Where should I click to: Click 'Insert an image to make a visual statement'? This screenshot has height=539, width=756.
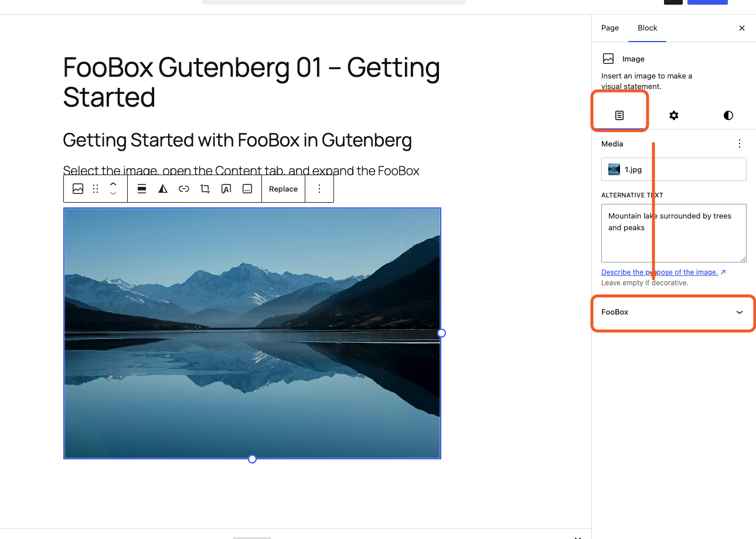click(x=647, y=81)
